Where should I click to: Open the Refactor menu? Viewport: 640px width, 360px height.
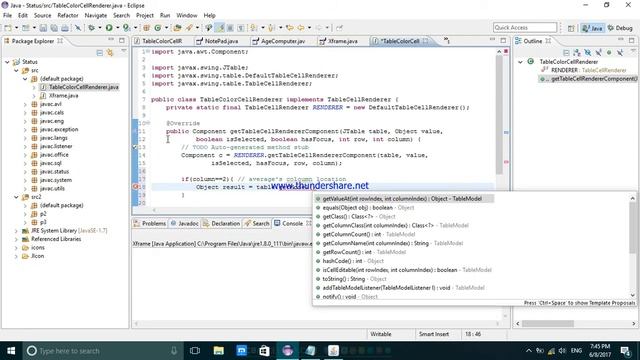[68, 16]
